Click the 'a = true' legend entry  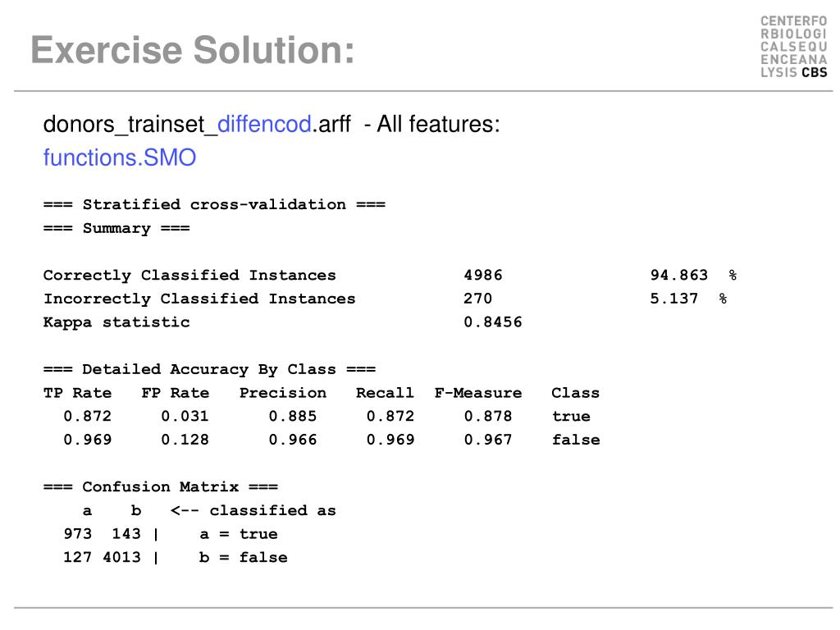pos(239,534)
